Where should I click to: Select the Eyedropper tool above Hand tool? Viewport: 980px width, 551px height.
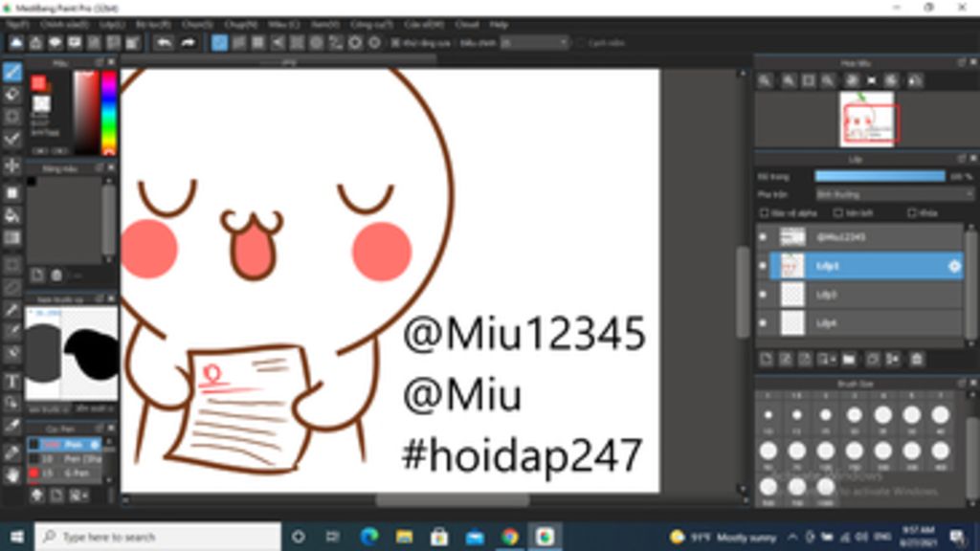pos(11,452)
